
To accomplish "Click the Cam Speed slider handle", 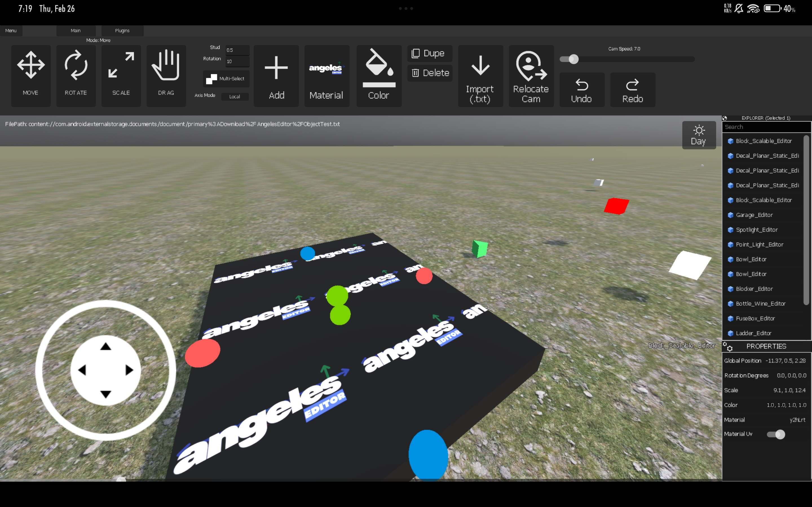I will pyautogui.click(x=574, y=59).
